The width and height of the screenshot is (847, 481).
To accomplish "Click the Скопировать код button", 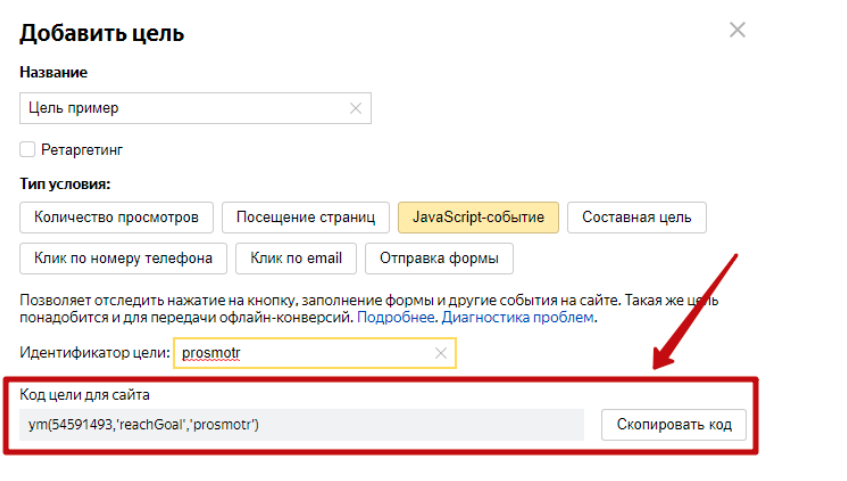I will (x=674, y=425).
